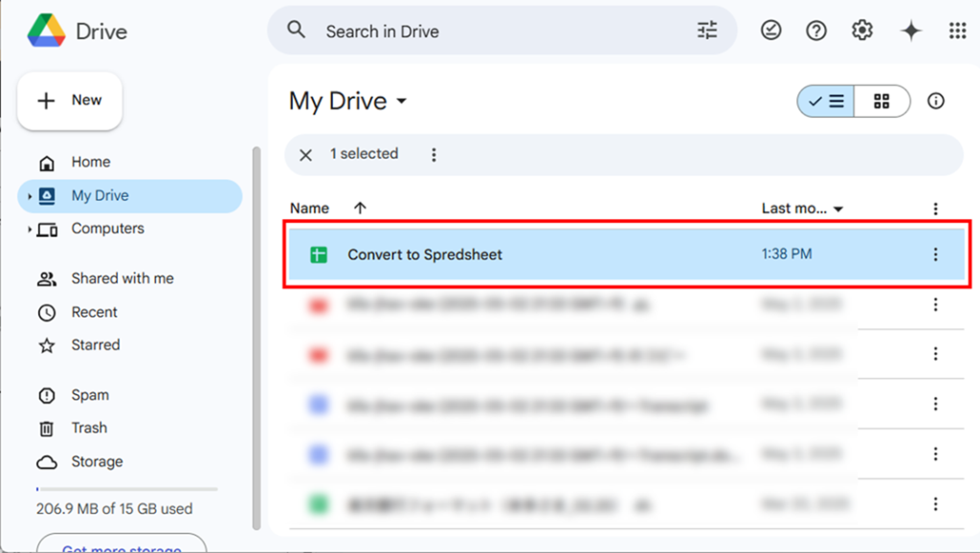Click the Gemini sparkle icon
The width and height of the screenshot is (980, 553).
click(910, 30)
